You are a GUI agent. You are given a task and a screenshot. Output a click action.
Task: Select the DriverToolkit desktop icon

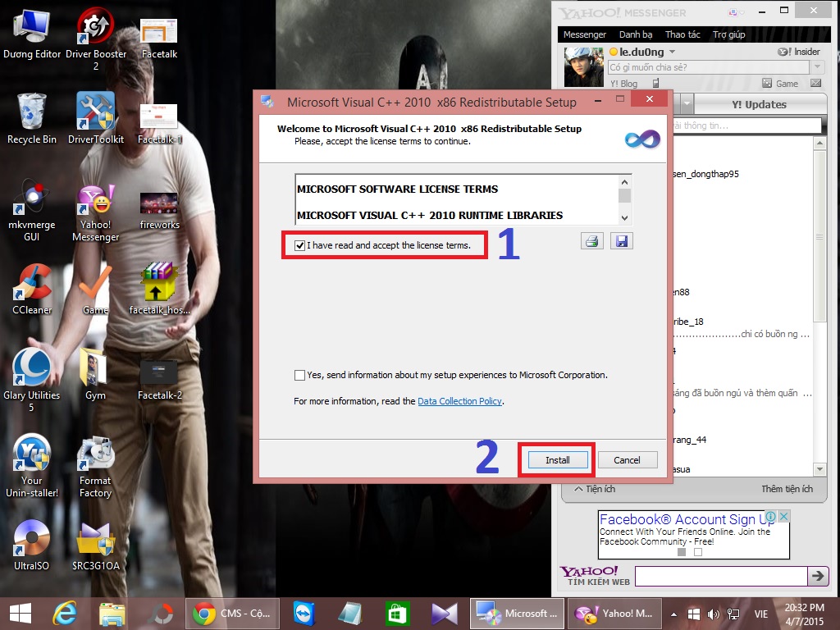pyautogui.click(x=96, y=118)
